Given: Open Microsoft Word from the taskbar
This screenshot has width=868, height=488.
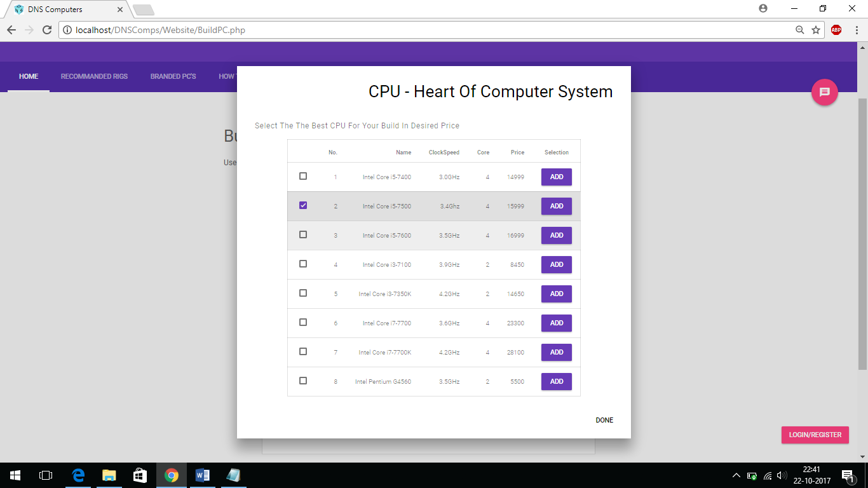Looking at the screenshot, I should coord(203,475).
